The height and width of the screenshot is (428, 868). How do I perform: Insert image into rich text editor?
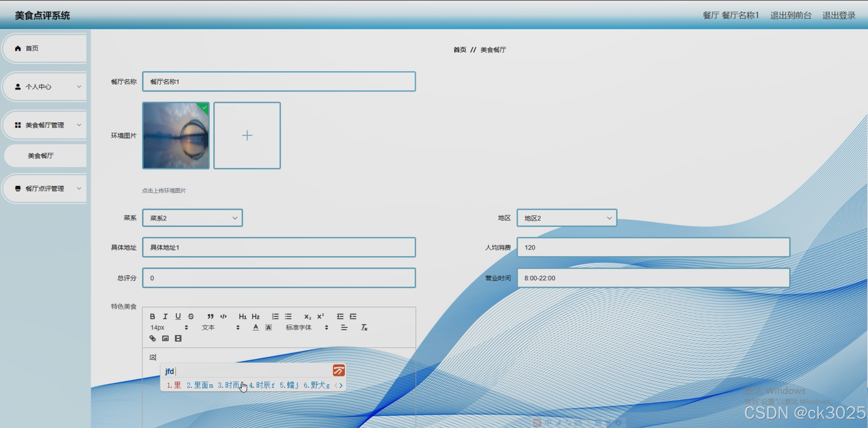[165, 338]
